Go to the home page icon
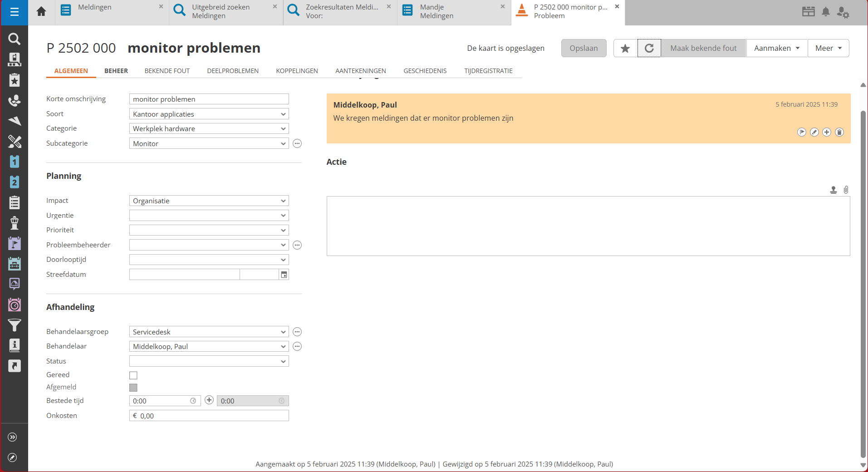 (41, 12)
